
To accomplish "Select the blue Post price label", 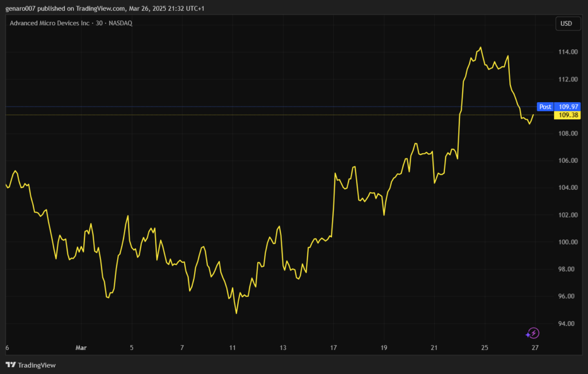I will 545,107.
